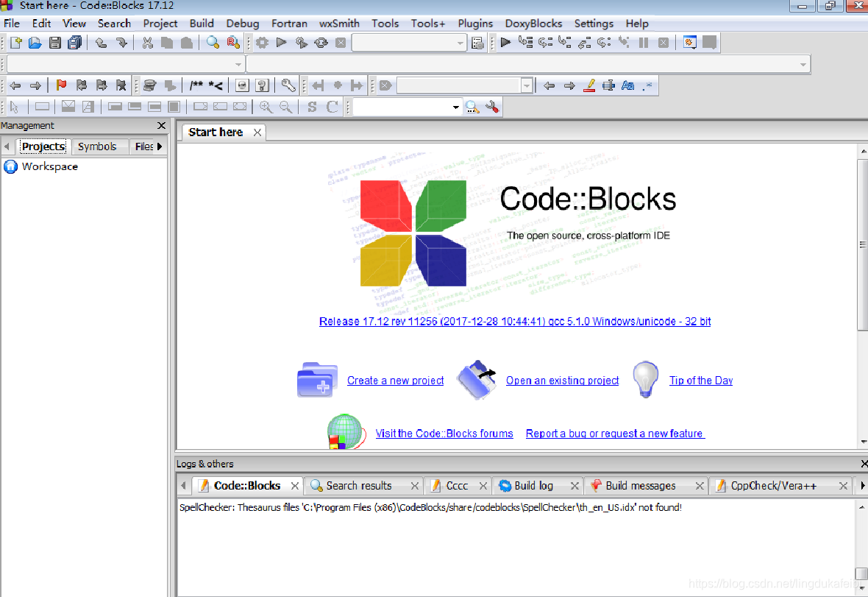868x597 pixels.
Task: Click the ThreadSearch options wrench icon
Action: click(492, 107)
